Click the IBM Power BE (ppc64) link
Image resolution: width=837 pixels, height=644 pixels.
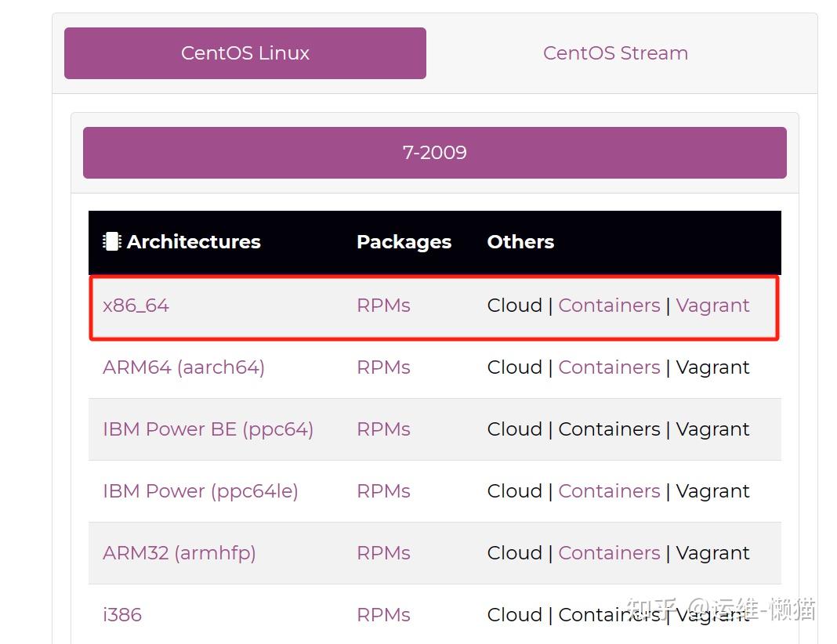pyautogui.click(x=208, y=429)
